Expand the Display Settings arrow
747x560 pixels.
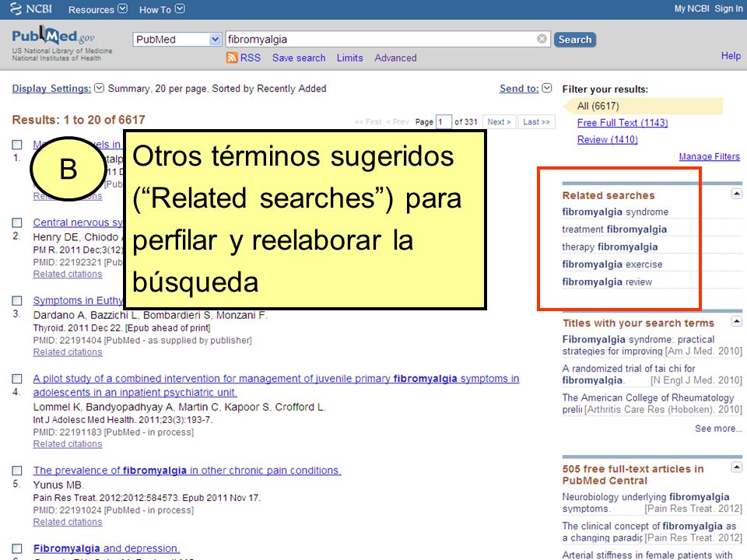[99, 88]
